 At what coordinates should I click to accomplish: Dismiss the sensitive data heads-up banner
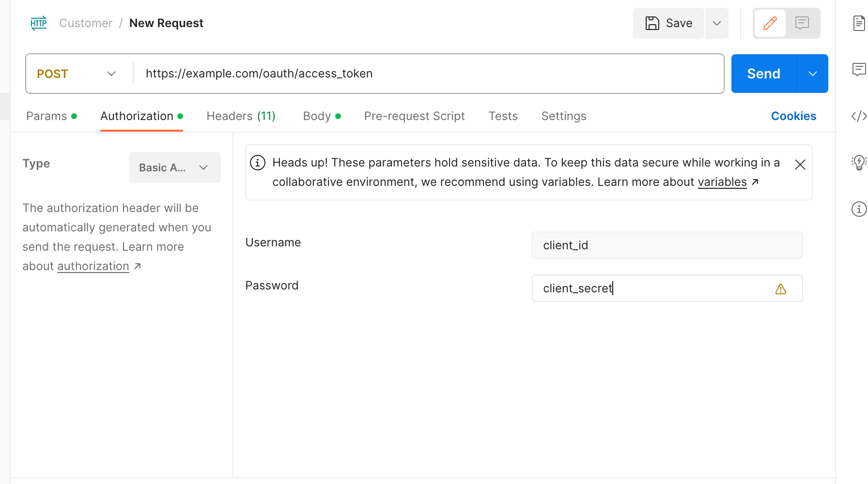coord(800,165)
